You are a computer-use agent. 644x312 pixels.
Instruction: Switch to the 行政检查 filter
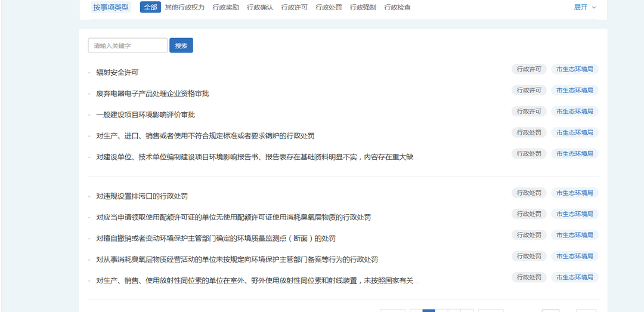tap(397, 7)
